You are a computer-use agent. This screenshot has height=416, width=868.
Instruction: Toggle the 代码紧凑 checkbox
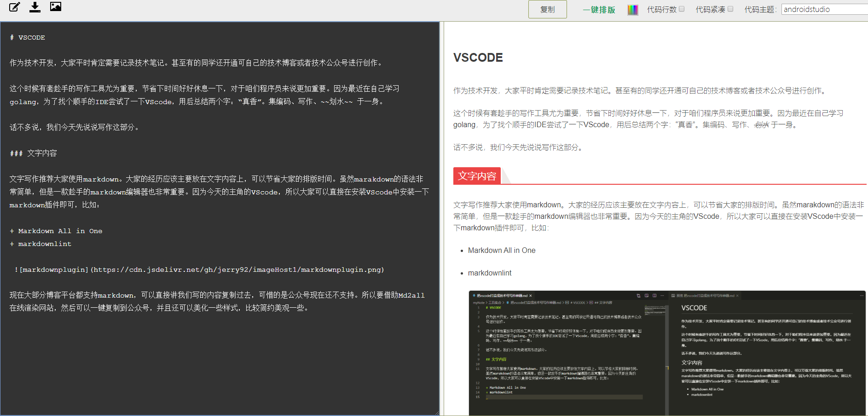[x=730, y=9]
